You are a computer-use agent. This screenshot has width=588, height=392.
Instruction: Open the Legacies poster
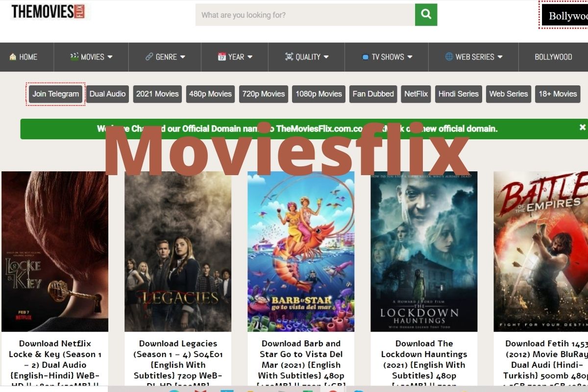[x=178, y=251]
